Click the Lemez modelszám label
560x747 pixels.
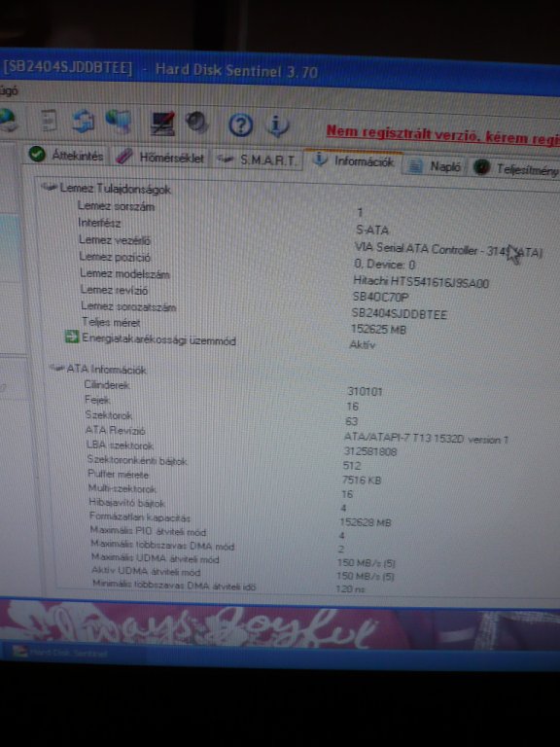click(124, 274)
